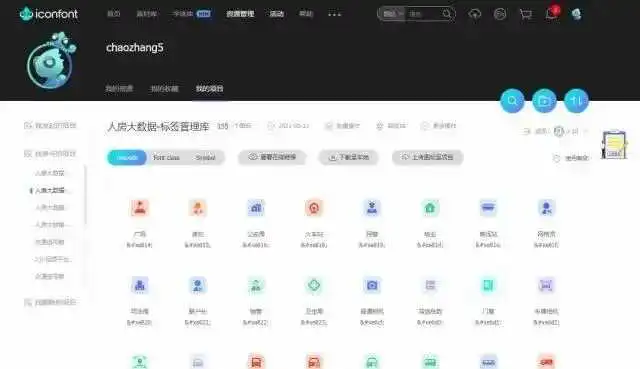The width and height of the screenshot is (640, 369).
Task: Switch to the Unicode mode
Action: pyautogui.click(x=127, y=158)
